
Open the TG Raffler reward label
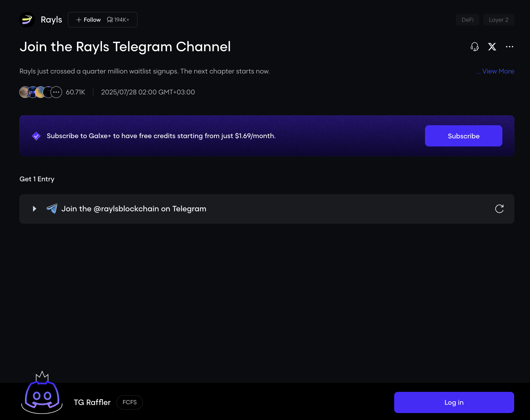[x=92, y=403]
